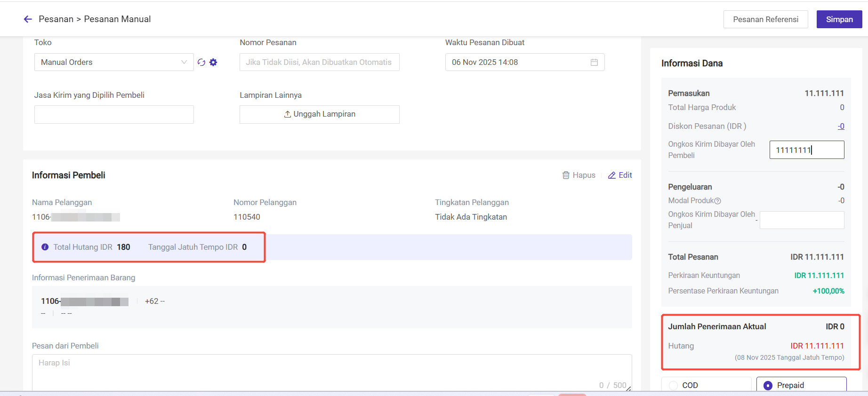The image size is (868, 396).
Task: Open store settings gear icon
Action: click(x=213, y=62)
